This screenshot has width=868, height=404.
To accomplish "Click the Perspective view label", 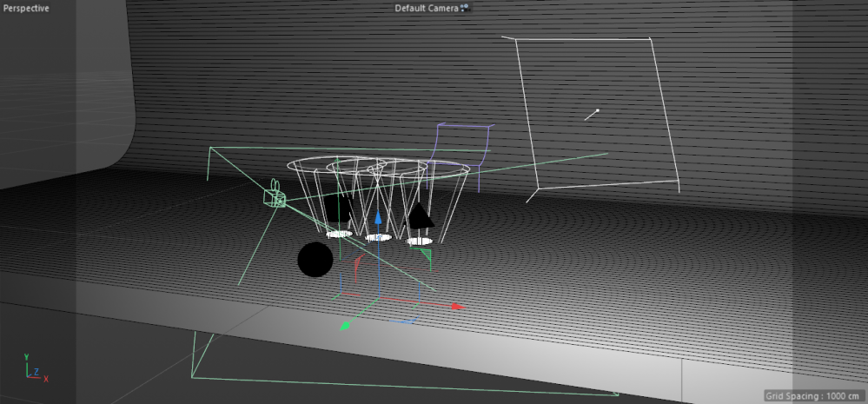I will pyautogui.click(x=26, y=9).
